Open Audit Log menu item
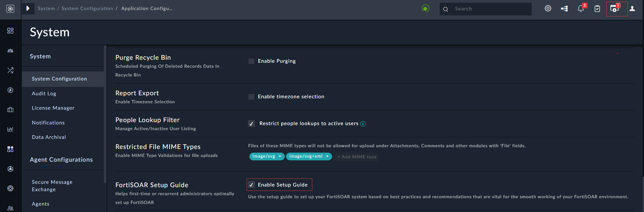The height and width of the screenshot is (212, 644). point(44,94)
